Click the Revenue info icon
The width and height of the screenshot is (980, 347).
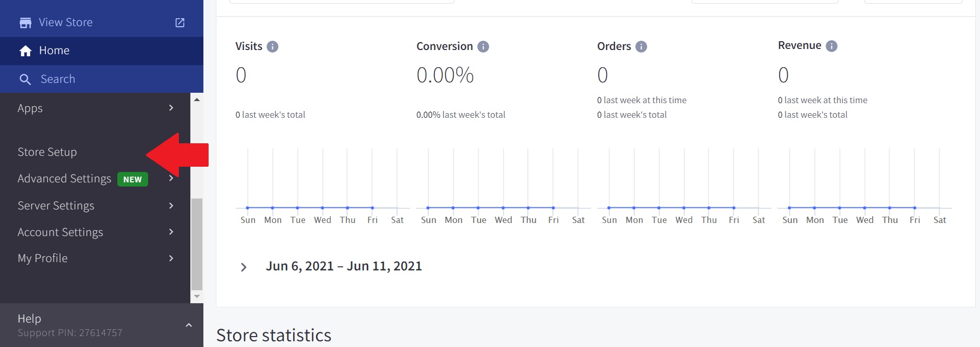click(831, 46)
